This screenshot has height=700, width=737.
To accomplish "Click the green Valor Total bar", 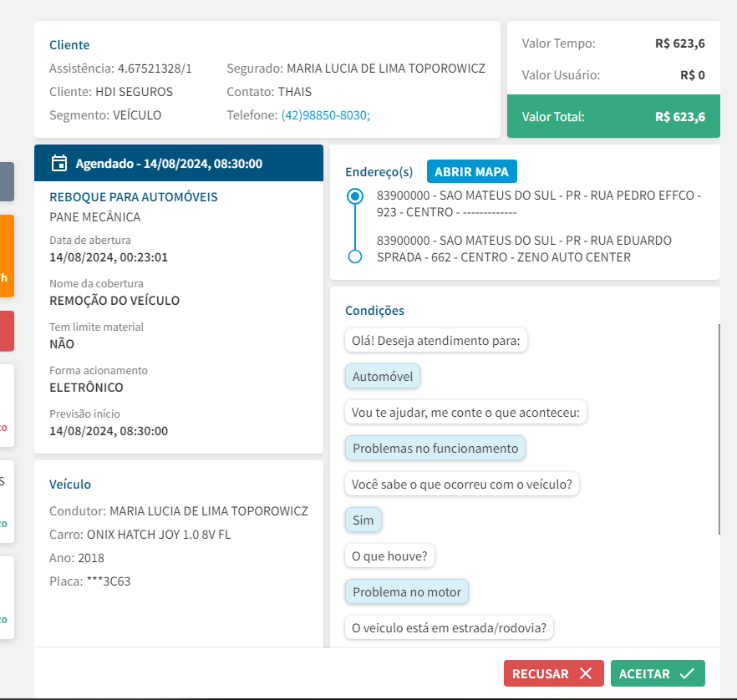I will [613, 117].
